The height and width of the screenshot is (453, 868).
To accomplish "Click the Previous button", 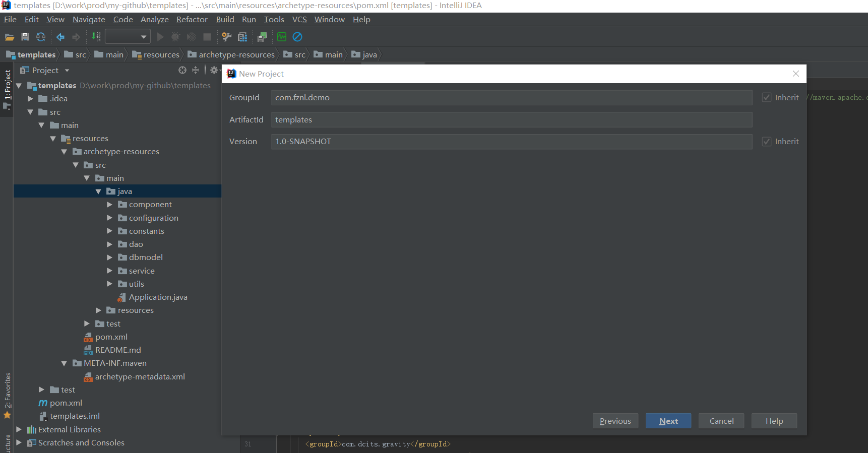I will pos(615,421).
